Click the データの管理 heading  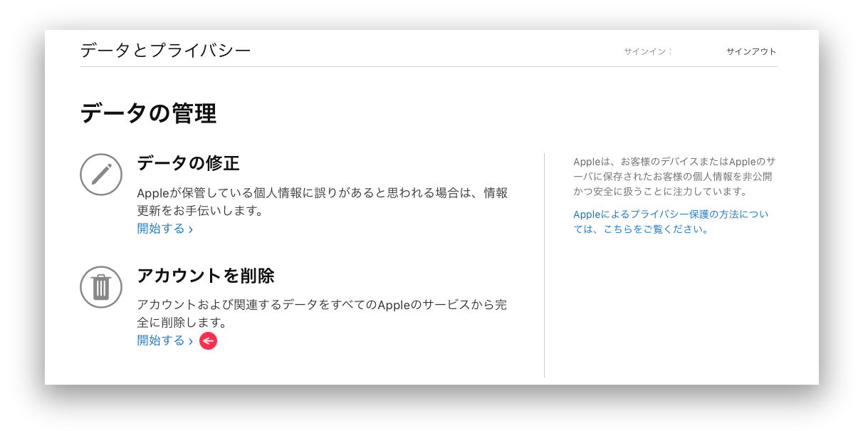tap(148, 113)
